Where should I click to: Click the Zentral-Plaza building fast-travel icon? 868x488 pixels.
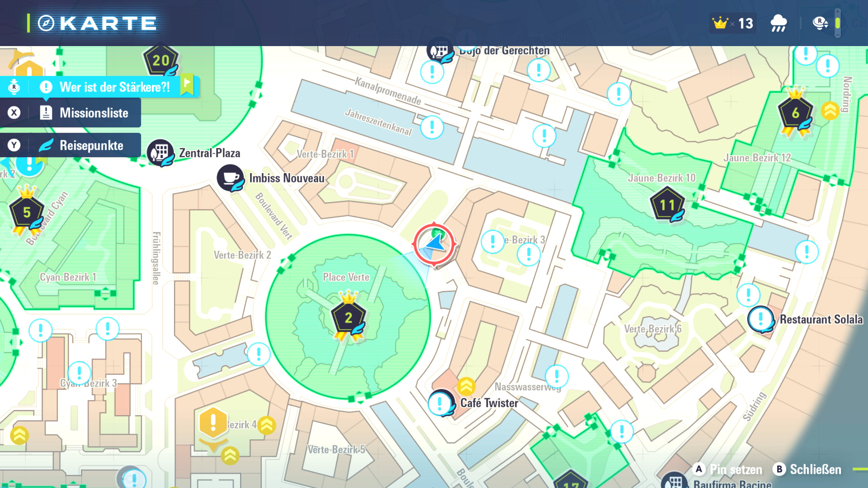click(x=160, y=152)
